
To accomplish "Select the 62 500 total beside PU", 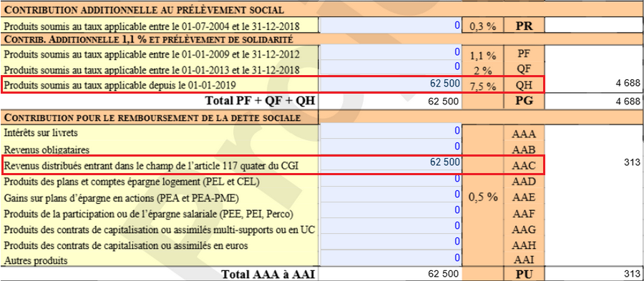I will coord(443,274).
